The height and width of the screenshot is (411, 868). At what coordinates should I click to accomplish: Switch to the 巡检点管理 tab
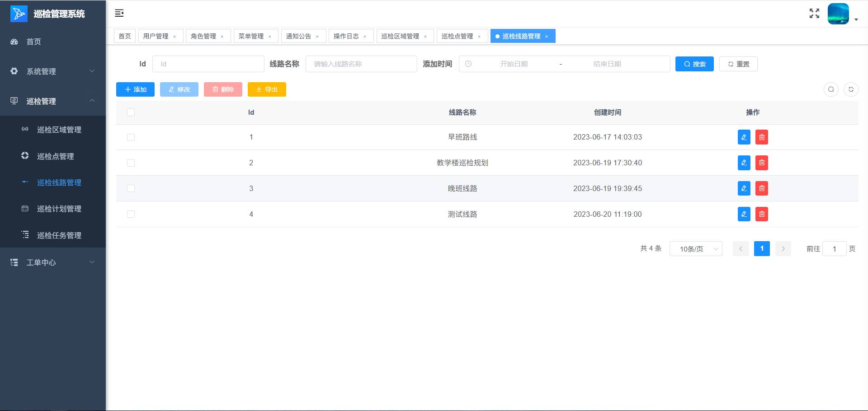457,36
